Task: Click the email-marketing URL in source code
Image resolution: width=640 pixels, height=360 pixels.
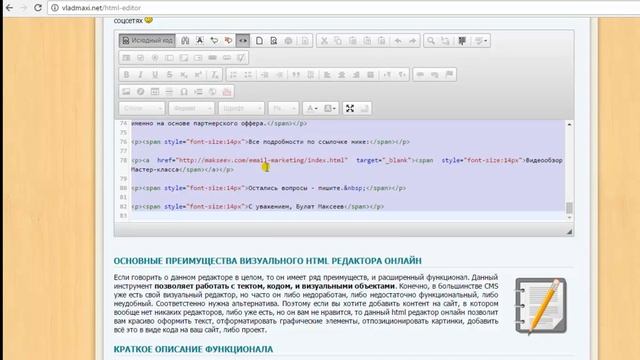Action: click(x=262, y=160)
